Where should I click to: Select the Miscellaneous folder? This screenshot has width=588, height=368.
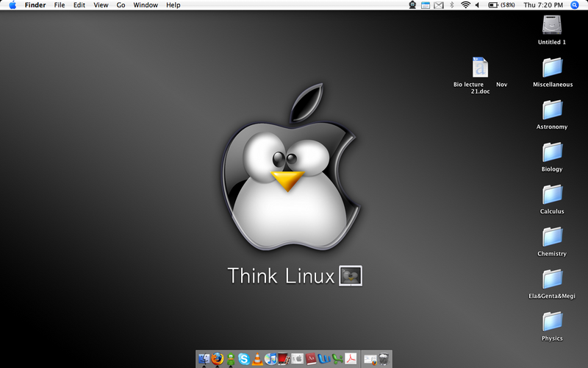point(553,72)
